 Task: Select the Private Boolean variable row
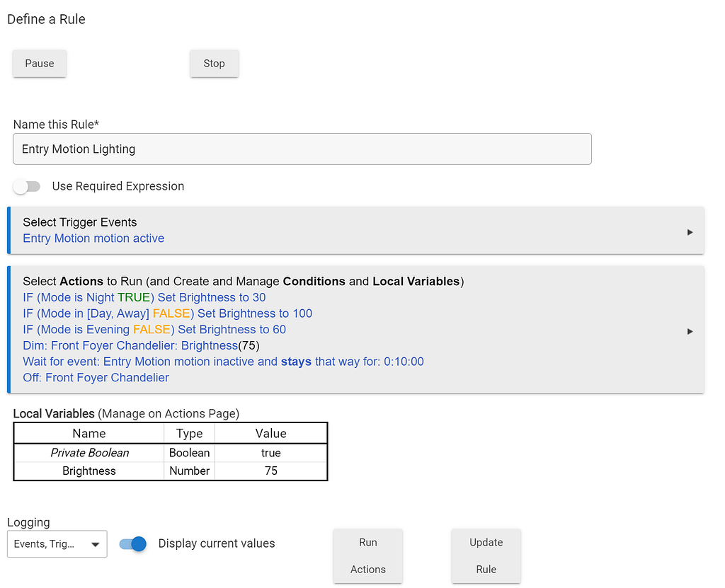click(89, 453)
